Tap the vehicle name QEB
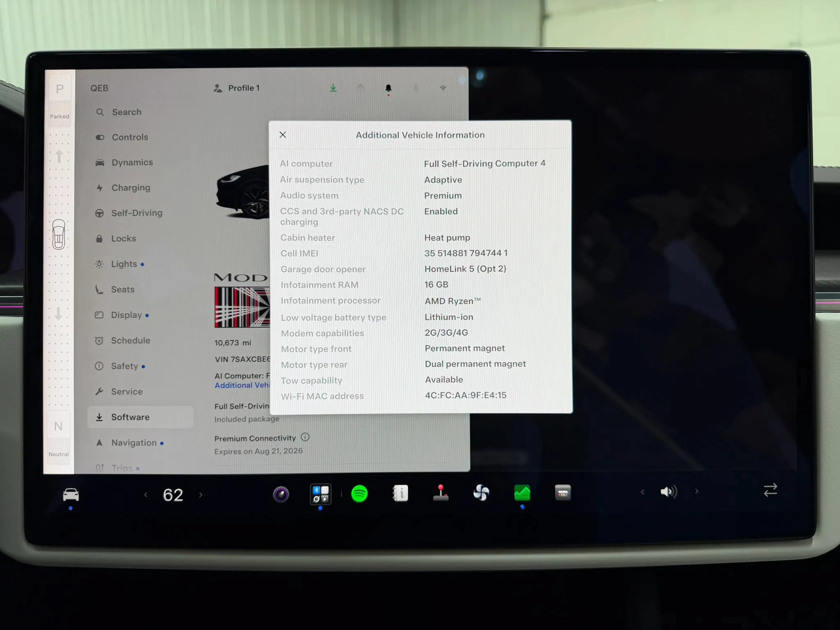Image resolution: width=840 pixels, height=630 pixels. coord(100,88)
